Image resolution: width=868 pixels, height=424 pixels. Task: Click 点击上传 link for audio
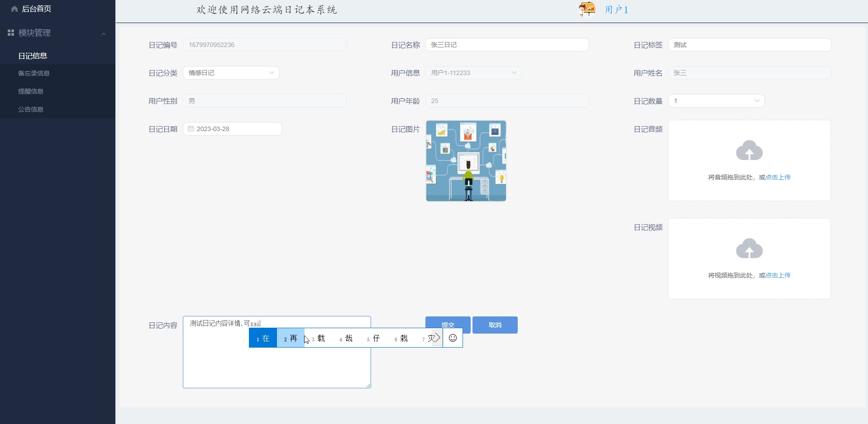[x=778, y=177]
